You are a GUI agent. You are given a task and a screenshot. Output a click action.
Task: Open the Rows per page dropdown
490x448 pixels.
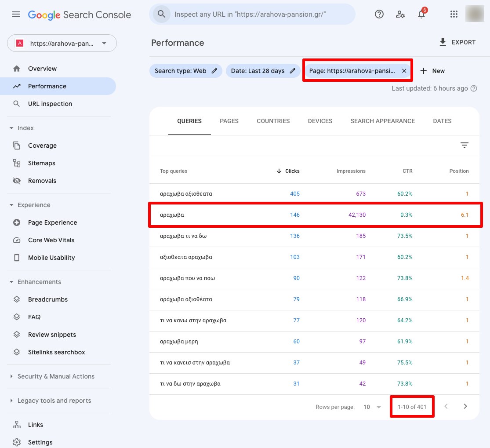click(x=372, y=407)
